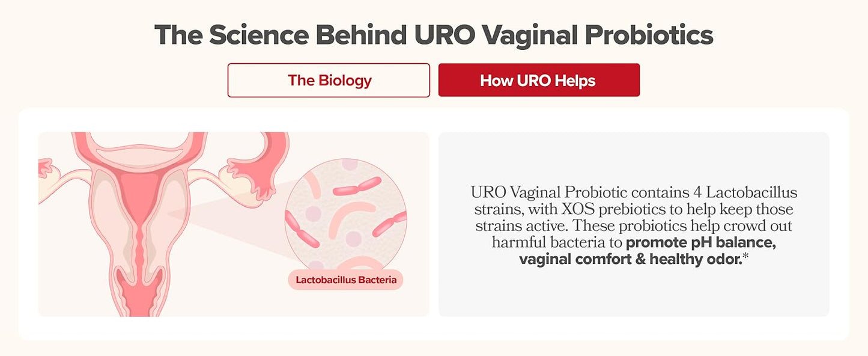Image resolution: width=868 pixels, height=356 pixels.
Task: Click the main heading about URO Vaginal Probiotics
Action: [434, 35]
